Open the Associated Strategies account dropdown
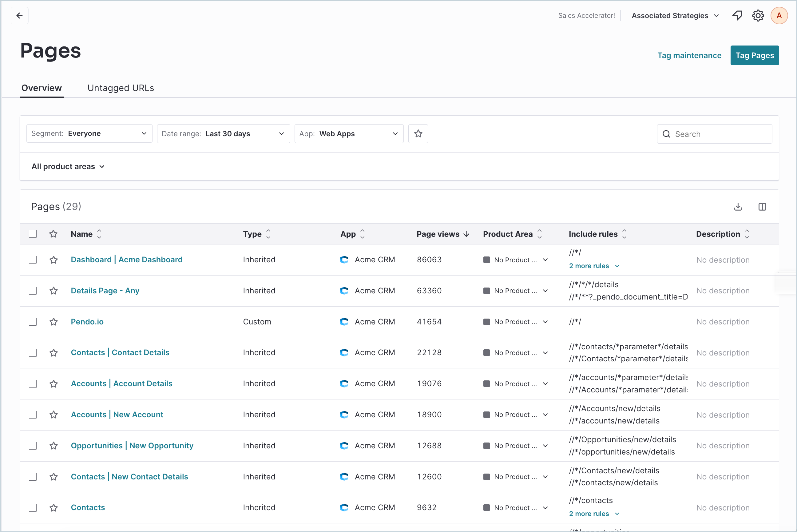This screenshot has width=797, height=532. (675, 16)
